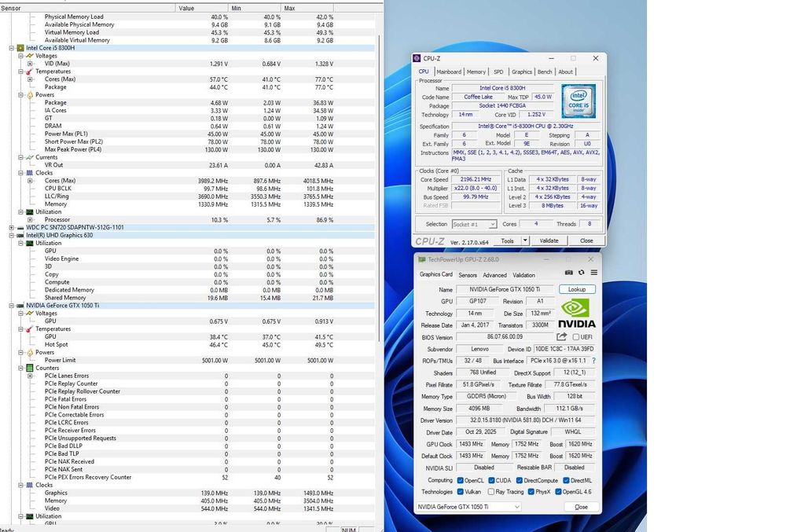Click the NVIDIA logo in GPU-Z

[x=576, y=314]
